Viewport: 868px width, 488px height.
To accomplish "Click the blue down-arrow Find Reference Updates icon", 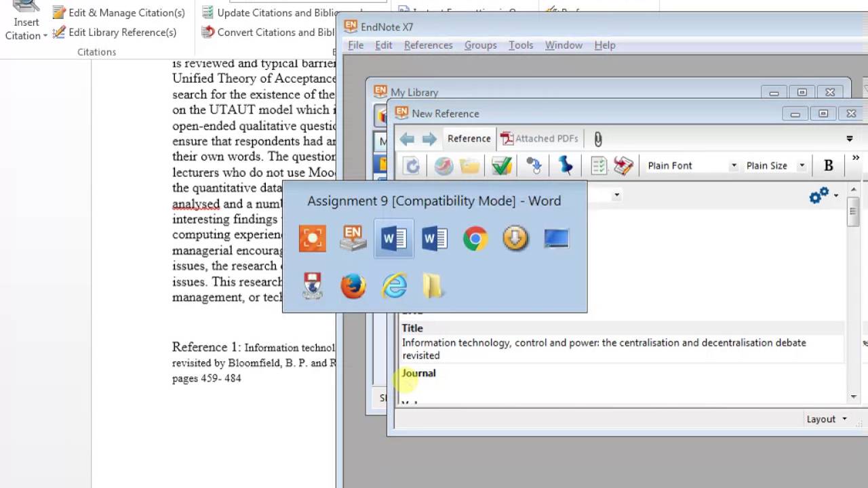I will [534, 166].
